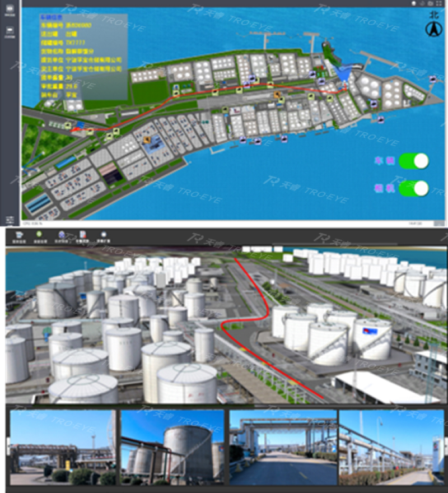Open the first camera thumbnail with pipe gantry
Viewport: 448px width, 493px height.
pyautogui.click(x=63, y=447)
